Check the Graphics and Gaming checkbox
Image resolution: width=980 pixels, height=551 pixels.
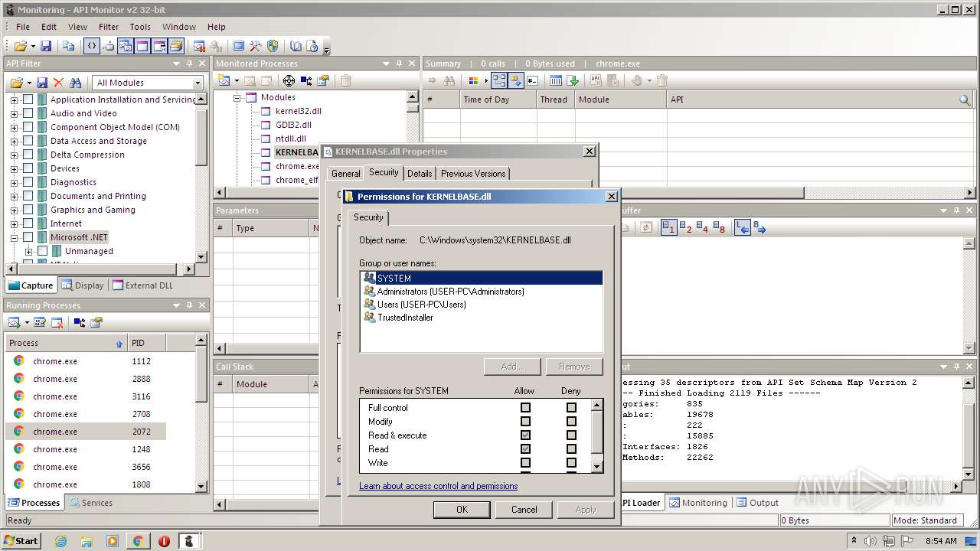coord(28,210)
